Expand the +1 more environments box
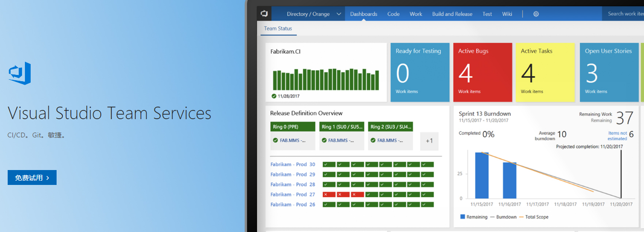Screen dimensions: 644x232 click(429, 141)
